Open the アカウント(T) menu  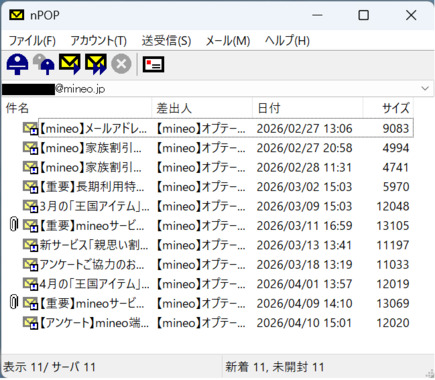point(98,41)
